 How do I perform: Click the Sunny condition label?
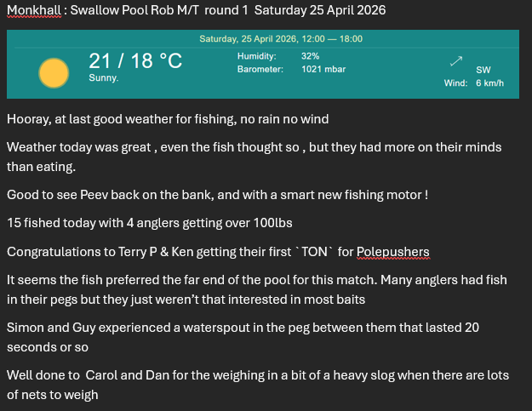coord(104,77)
